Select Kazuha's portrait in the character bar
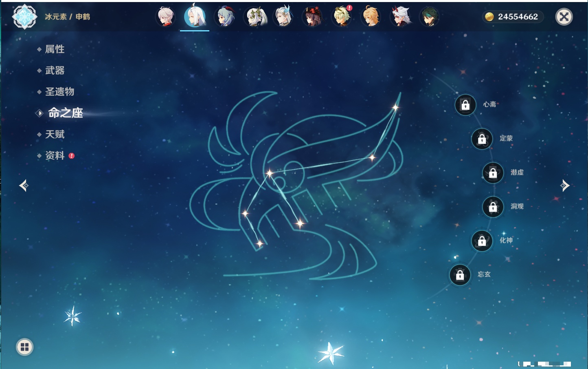588x369 pixels. click(166, 17)
